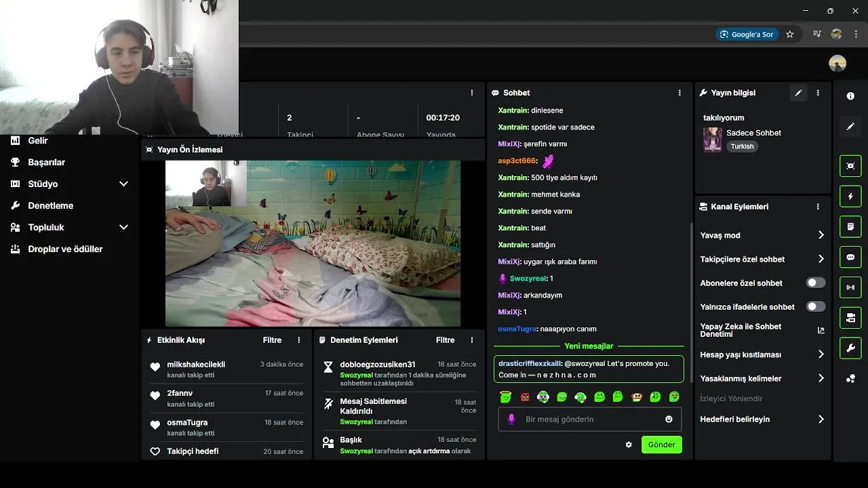The width and height of the screenshot is (868, 488).
Task: Toggle the stream preview panel icon
Action: pos(850,166)
